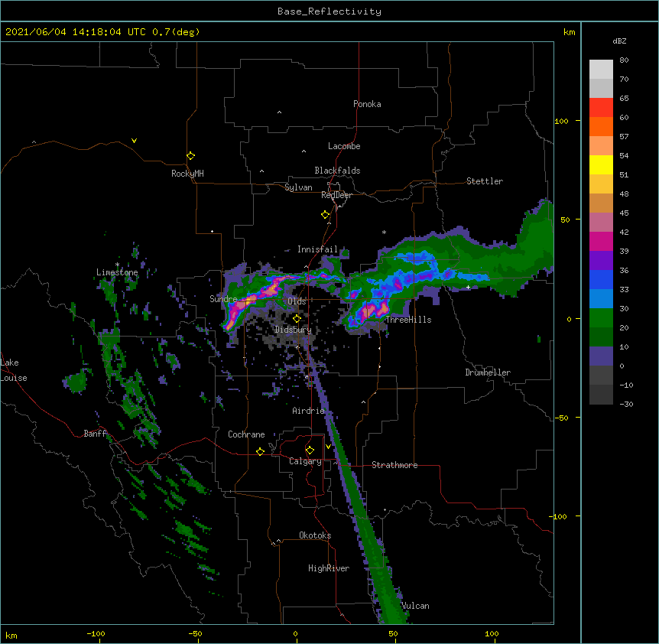The height and width of the screenshot is (644, 659).
Task: Click the yellow V marker northwest of RockyMH
Action: click(134, 141)
